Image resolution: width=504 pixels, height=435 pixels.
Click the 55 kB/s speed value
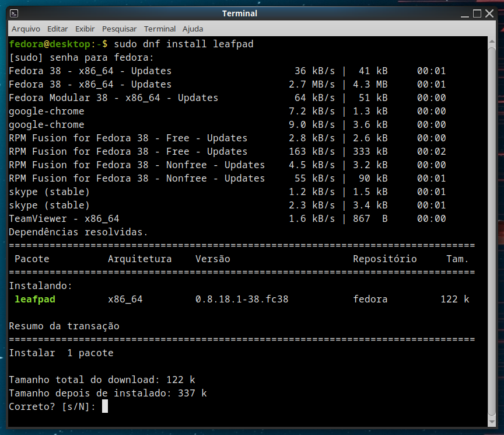[x=314, y=178]
